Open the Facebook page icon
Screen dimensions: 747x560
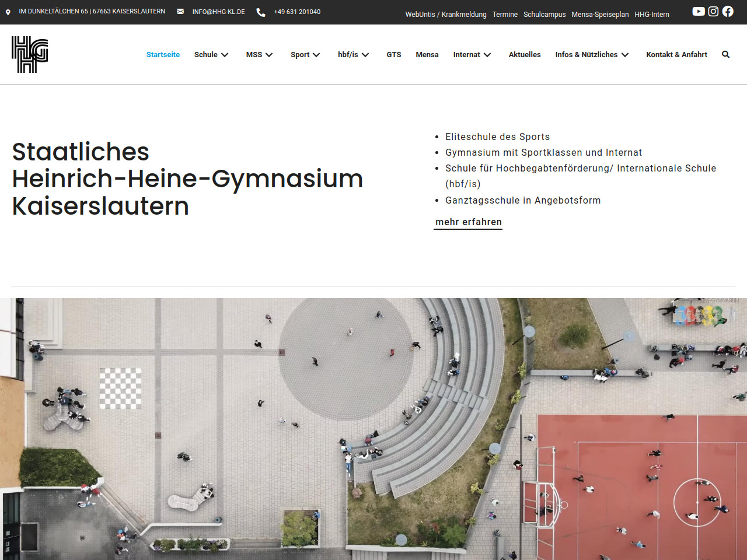[728, 12]
